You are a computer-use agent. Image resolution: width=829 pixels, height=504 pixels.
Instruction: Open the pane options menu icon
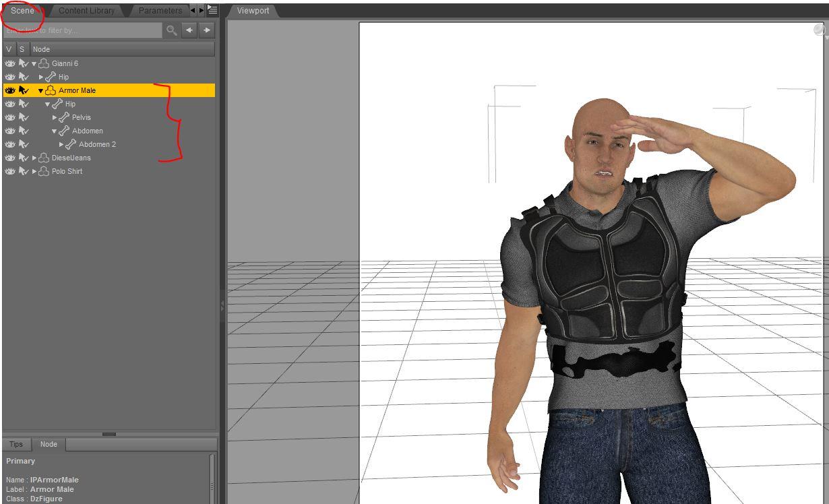[212, 10]
